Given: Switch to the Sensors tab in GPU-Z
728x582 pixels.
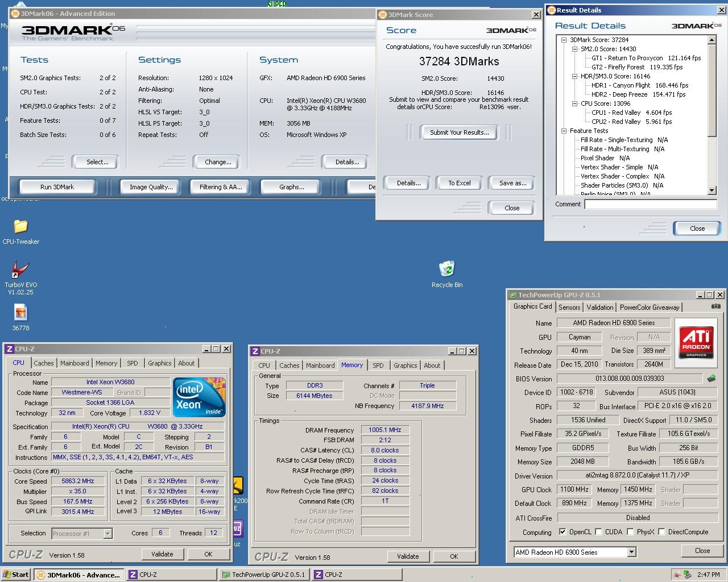Looking at the screenshot, I should (569, 307).
